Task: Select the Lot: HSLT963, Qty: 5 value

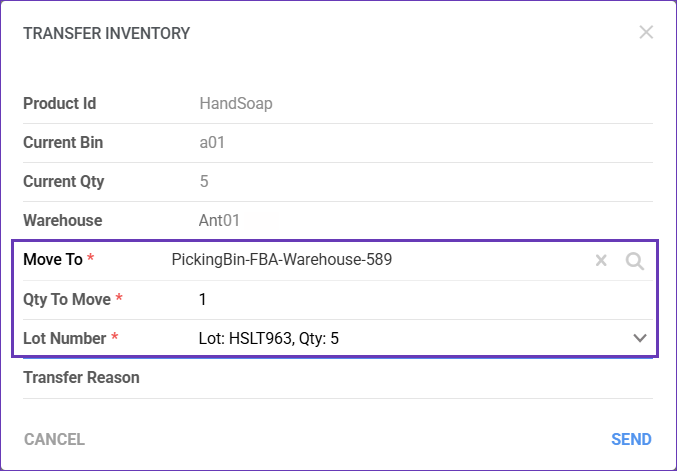Action: [x=269, y=338]
